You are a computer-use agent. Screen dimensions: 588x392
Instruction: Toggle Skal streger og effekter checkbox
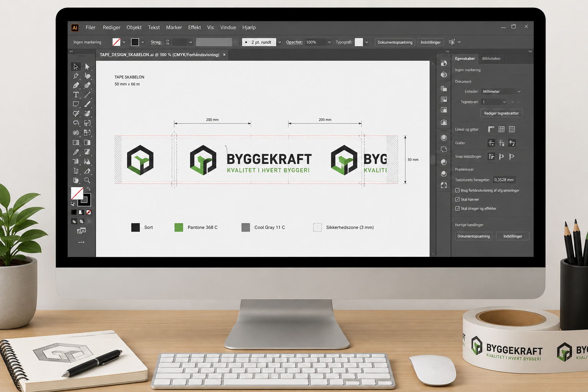pyautogui.click(x=457, y=209)
